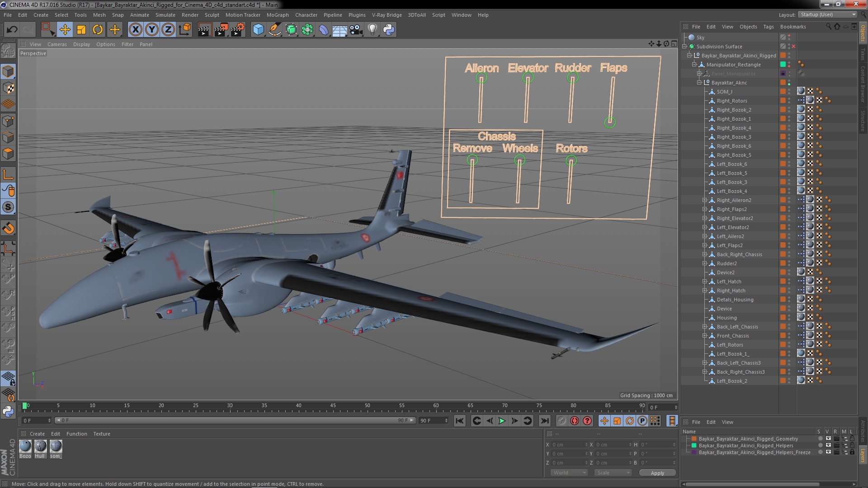Toggle the Autokeying button
This screenshot has width=868, height=488.
[x=574, y=421]
